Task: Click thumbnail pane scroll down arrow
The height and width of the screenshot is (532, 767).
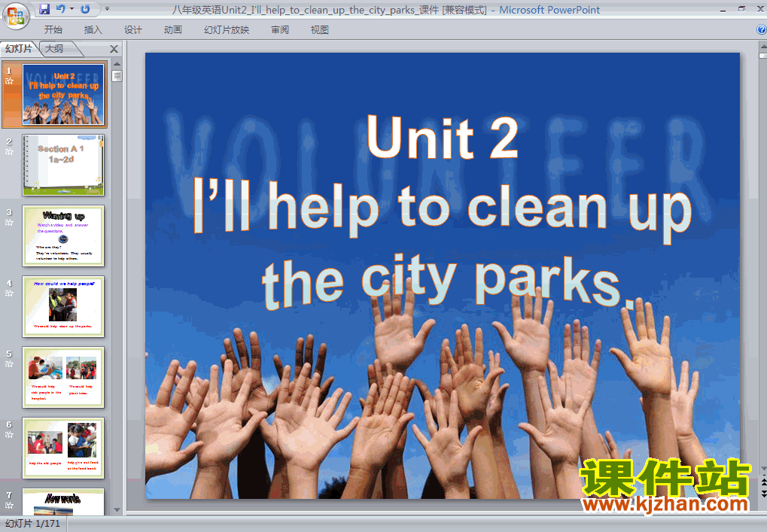Action: tap(117, 509)
